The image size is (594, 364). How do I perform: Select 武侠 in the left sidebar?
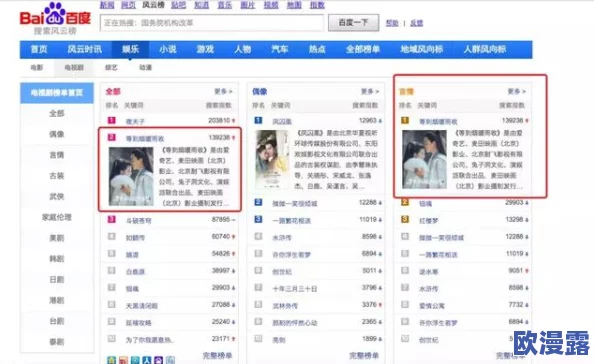(57, 197)
